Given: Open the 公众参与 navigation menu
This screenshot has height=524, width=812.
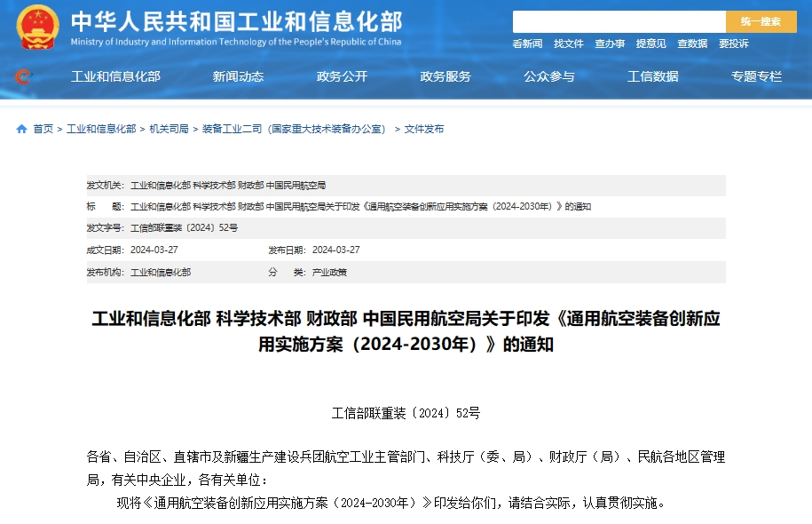Looking at the screenshot, I should point(549,76).
